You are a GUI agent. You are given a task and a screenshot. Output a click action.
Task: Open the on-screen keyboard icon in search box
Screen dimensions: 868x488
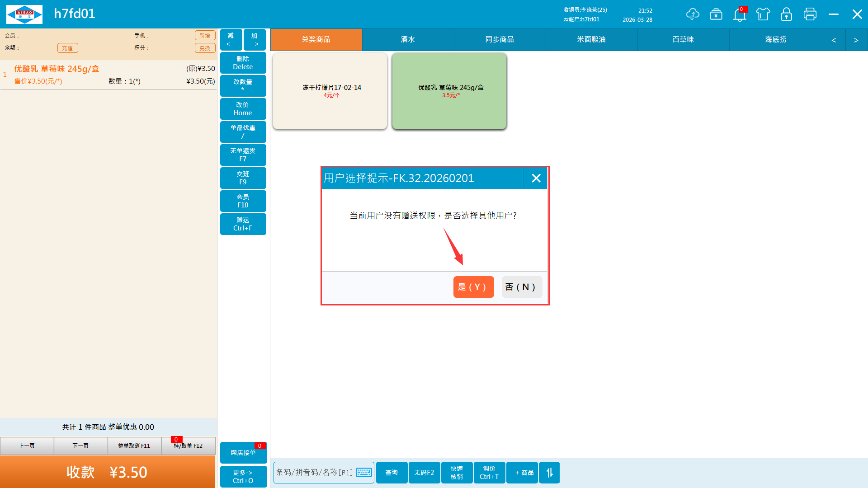(x=364, y=473)
